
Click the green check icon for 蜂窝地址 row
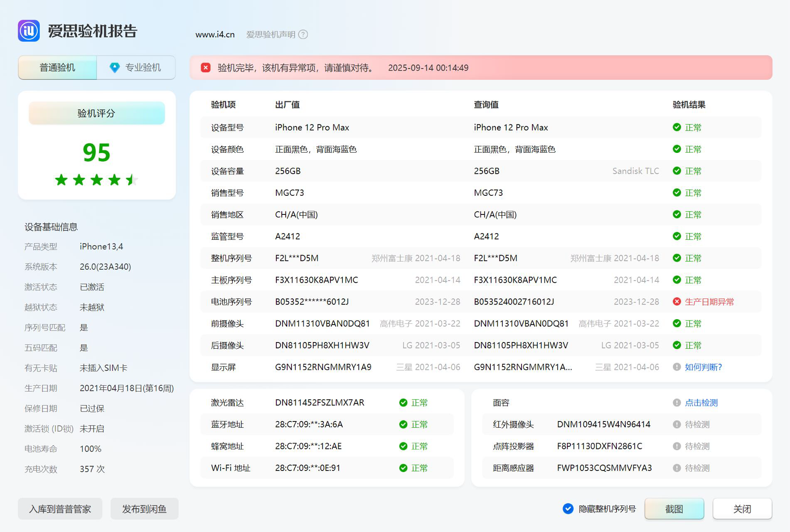pyautogui.click(x=403, y=446)
